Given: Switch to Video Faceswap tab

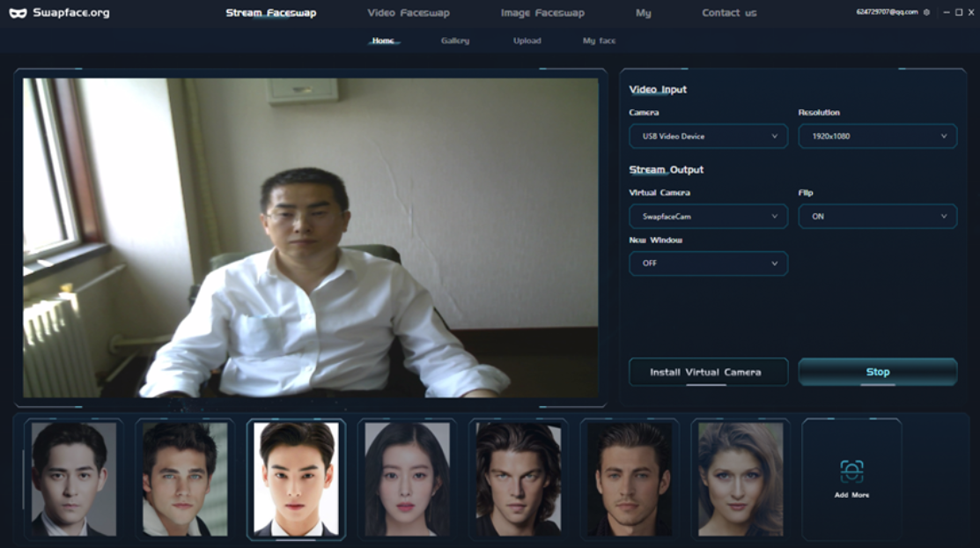Looking at the screenshot, I should point(409,12).
